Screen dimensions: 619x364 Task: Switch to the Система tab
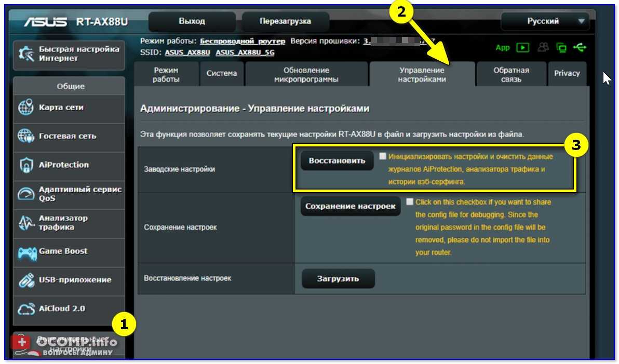pyautogui.click(x=222, y=74)
